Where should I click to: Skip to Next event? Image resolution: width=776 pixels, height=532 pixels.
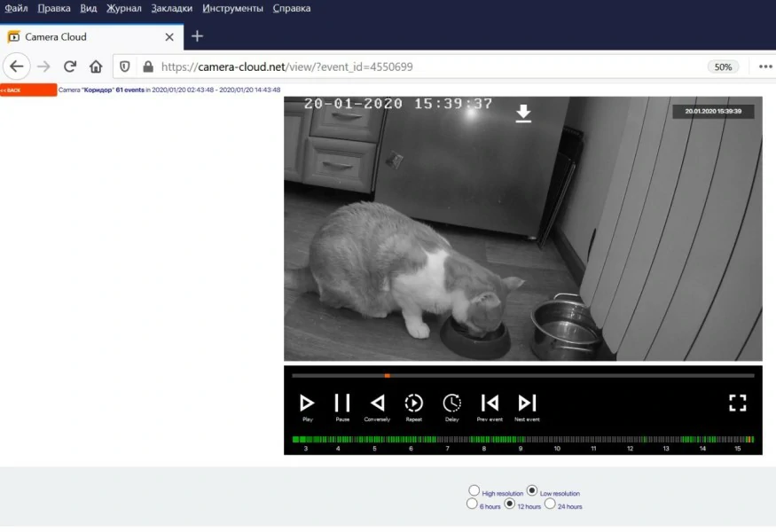pyautogui.click(x=527, y=403)
